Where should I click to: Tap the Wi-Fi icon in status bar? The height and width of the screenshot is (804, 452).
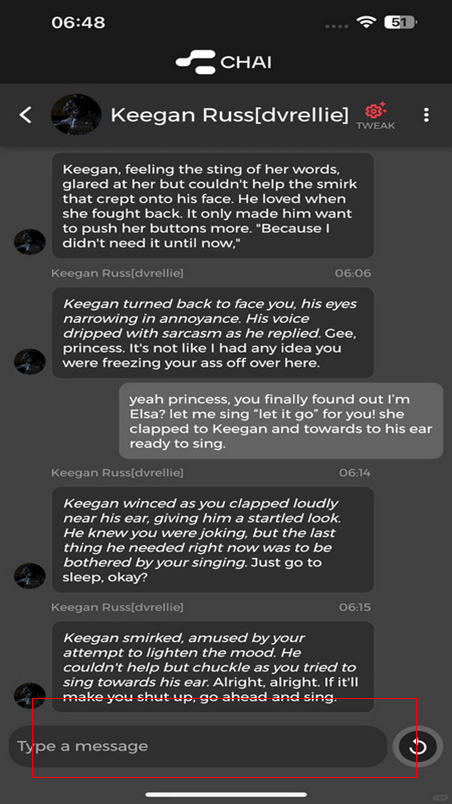366,22
